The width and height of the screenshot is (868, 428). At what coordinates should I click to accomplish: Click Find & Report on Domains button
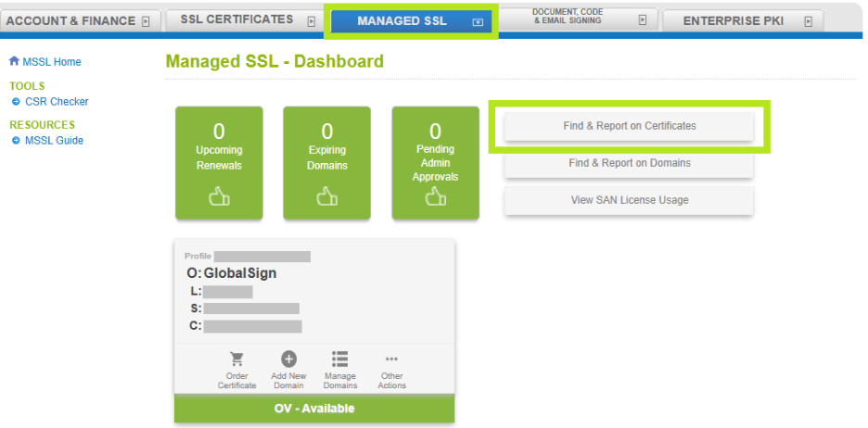[629, 163]
